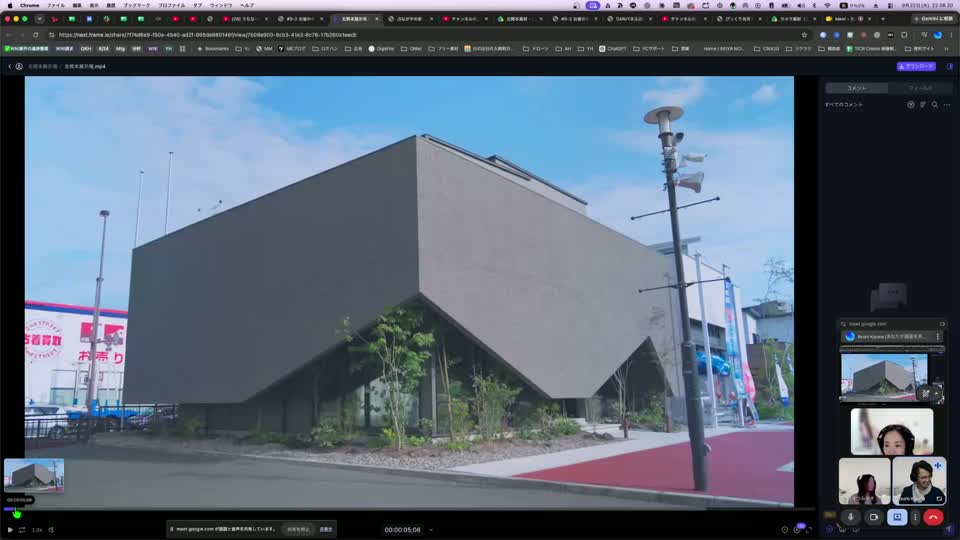Open a new Chrome tab with the plus button
This screenshot has width=960, height=540.
(882, 19)
